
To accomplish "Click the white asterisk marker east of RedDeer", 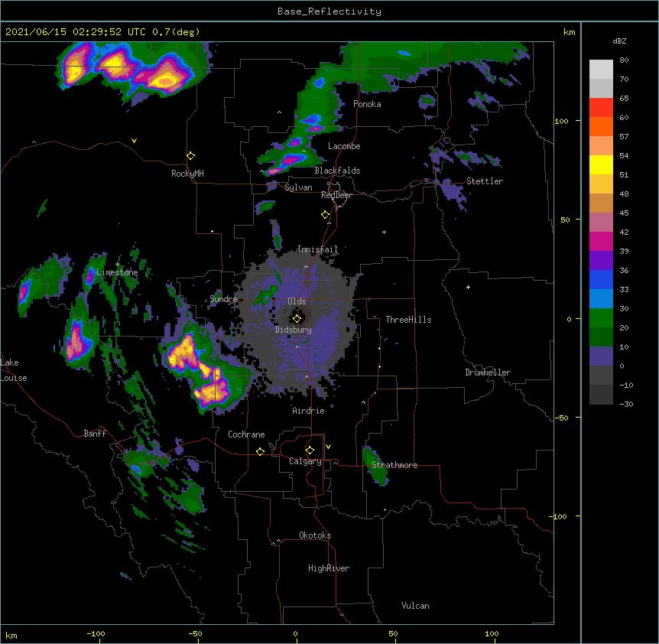I will [384, 232].
